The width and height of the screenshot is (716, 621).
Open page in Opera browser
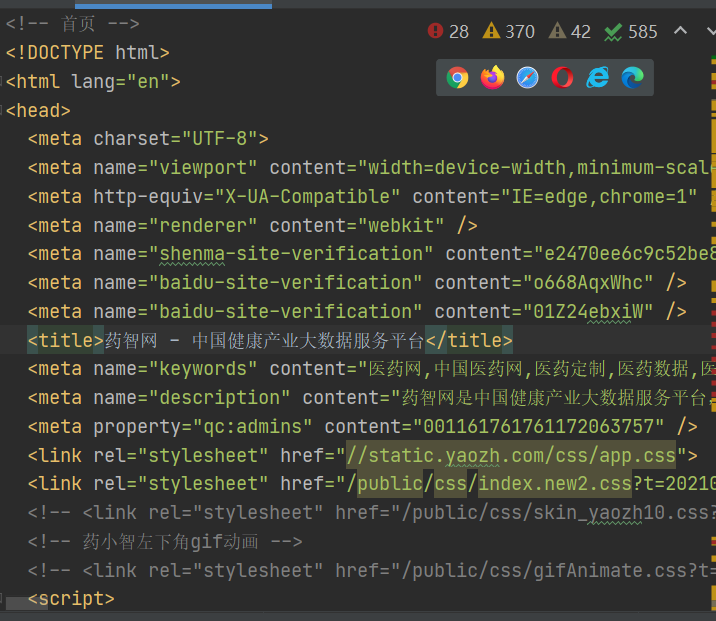pyautogui.click(x=562, y=78)
